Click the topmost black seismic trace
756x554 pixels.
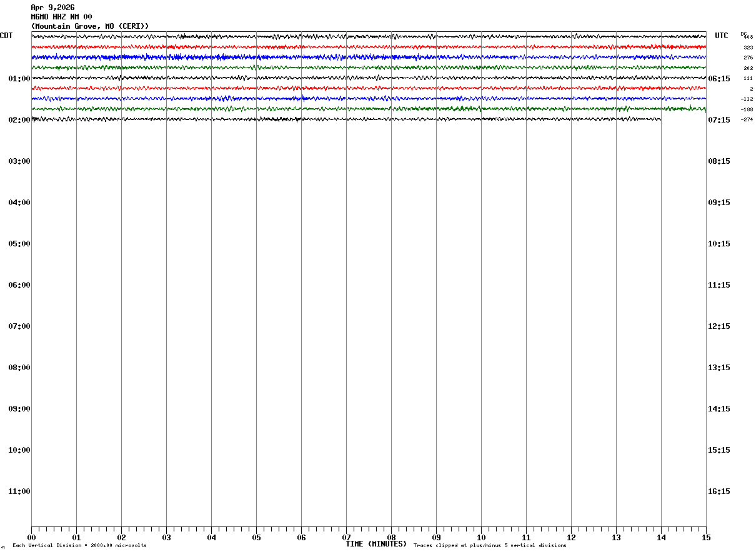pos(369,36)
